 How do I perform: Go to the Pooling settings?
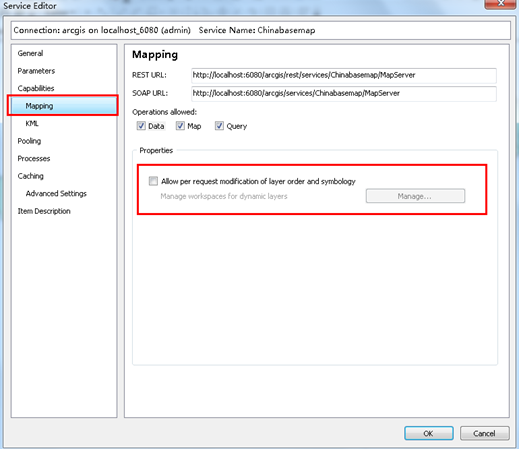(29, 141)
